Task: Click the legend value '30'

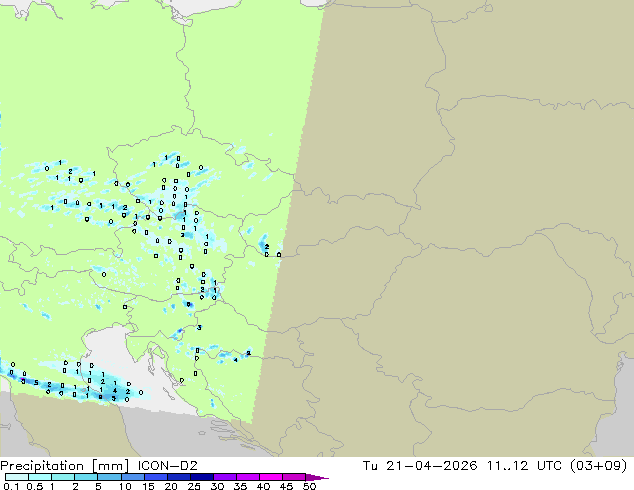Action: 217,486
